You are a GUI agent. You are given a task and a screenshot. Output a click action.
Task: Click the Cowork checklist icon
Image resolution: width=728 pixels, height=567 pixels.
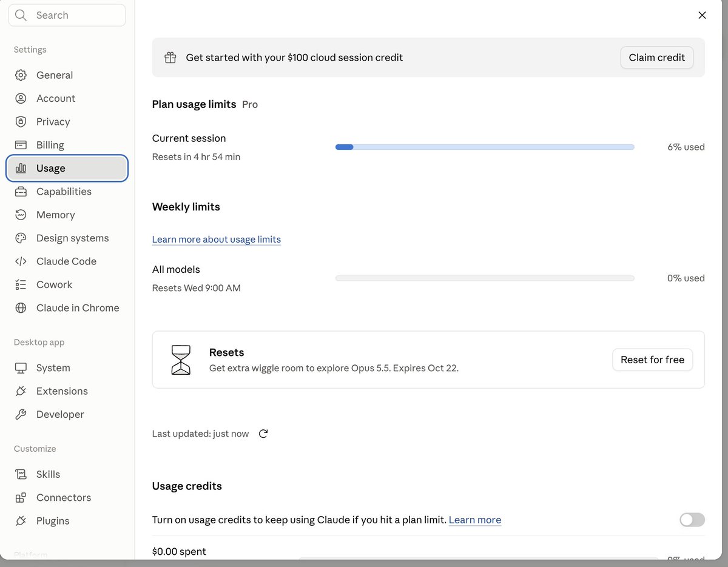click(x=21, y=284)
